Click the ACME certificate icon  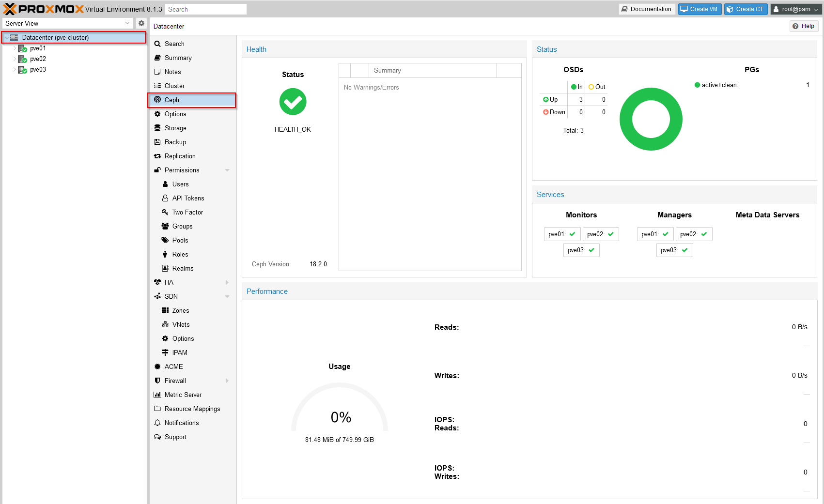pos(157,367)
